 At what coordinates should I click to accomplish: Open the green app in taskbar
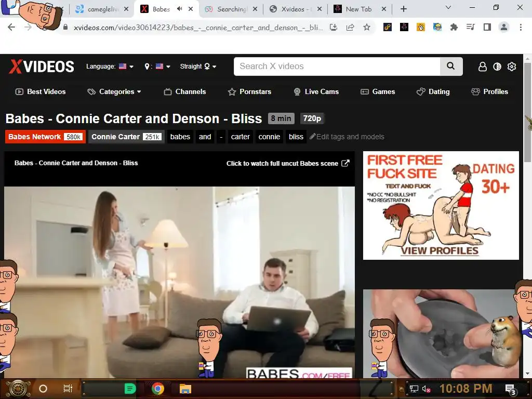(x=130, y=389)
